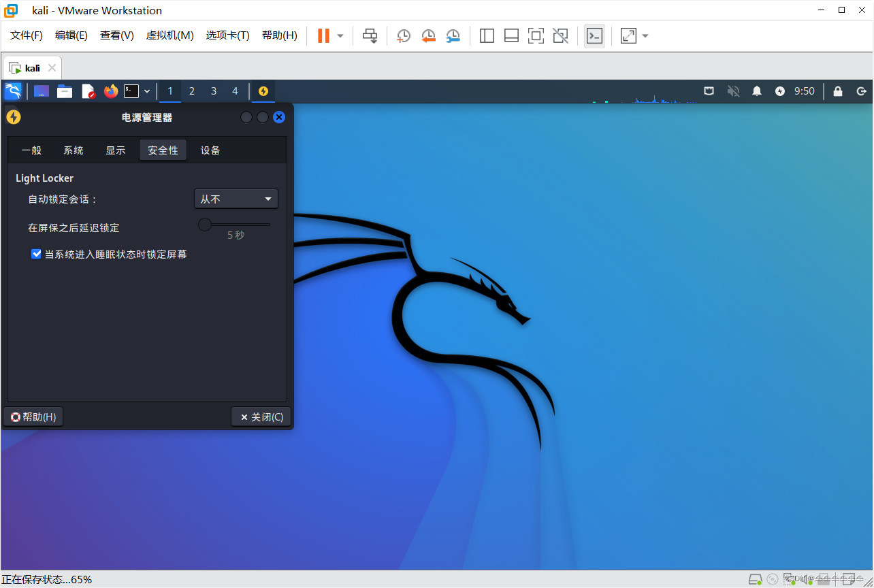Open the 虚拟机(M) menu

pyautogui.click(x=170, y=35)
